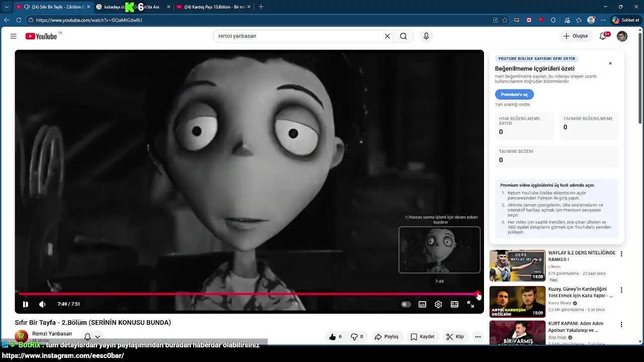Seek in the red video progress bar
644x362 pixels.
(x=249, y=294)
